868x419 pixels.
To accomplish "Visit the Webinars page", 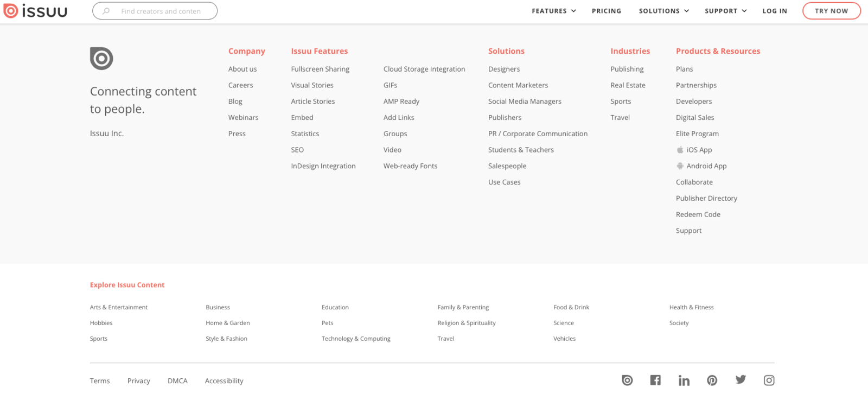I will click(x=244, y=118).
